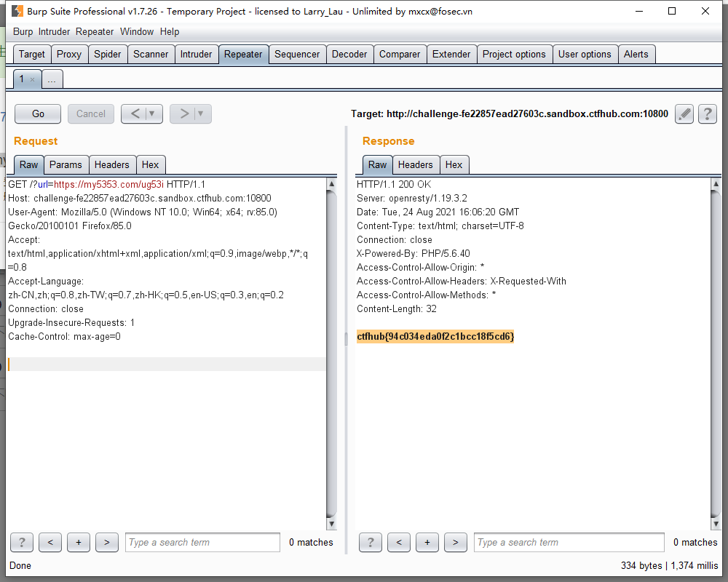728x582 pixels.
Task: Click the Host header line in request
Action: [140, 198]
